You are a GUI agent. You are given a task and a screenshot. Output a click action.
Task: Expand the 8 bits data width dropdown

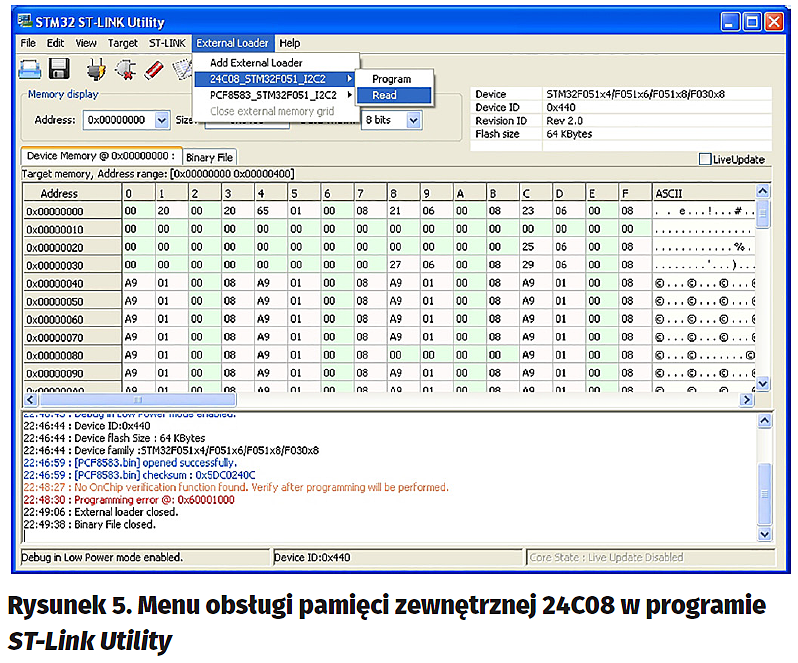point(413,120)
